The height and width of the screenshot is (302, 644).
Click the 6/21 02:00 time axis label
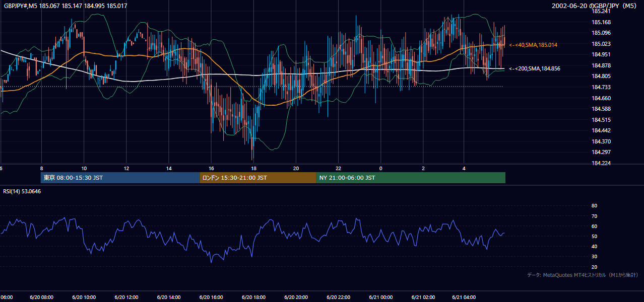coord(423,297)
